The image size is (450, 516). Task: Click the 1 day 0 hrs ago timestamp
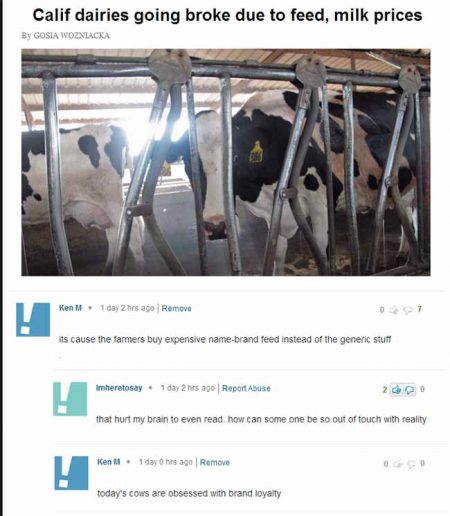click(x=166, y=462)
